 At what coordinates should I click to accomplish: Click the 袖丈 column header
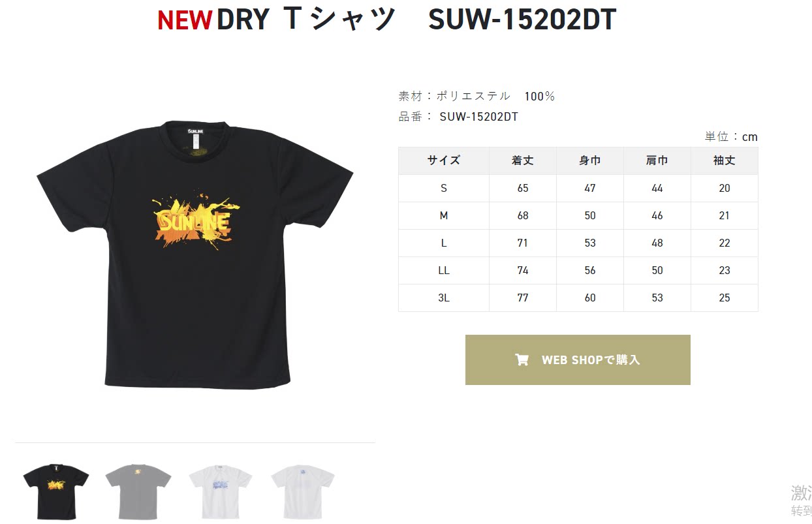pyautogui.click(x=725, y=161)
